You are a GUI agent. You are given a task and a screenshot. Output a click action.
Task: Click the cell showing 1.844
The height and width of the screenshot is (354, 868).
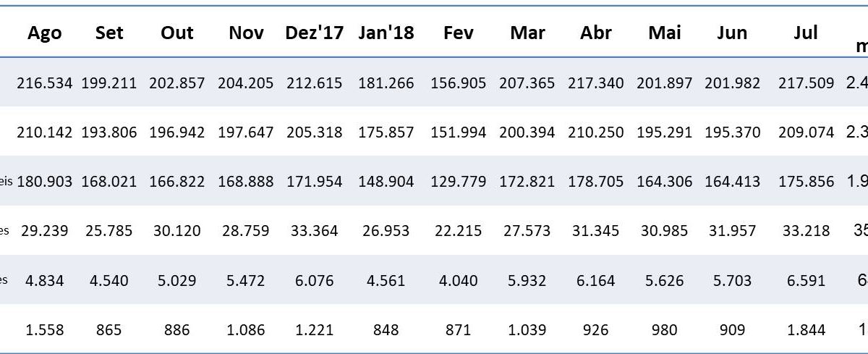pyautogui.click(x=807, y=330)
